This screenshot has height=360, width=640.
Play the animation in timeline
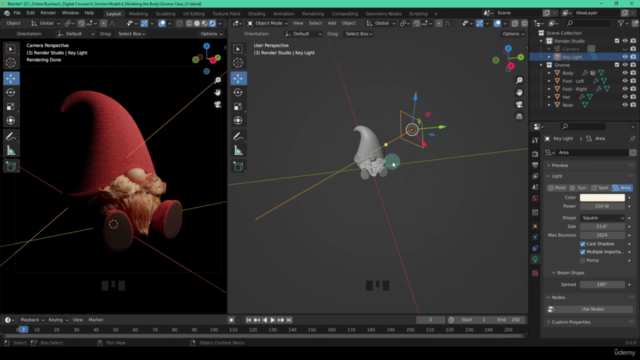point(273,320)
